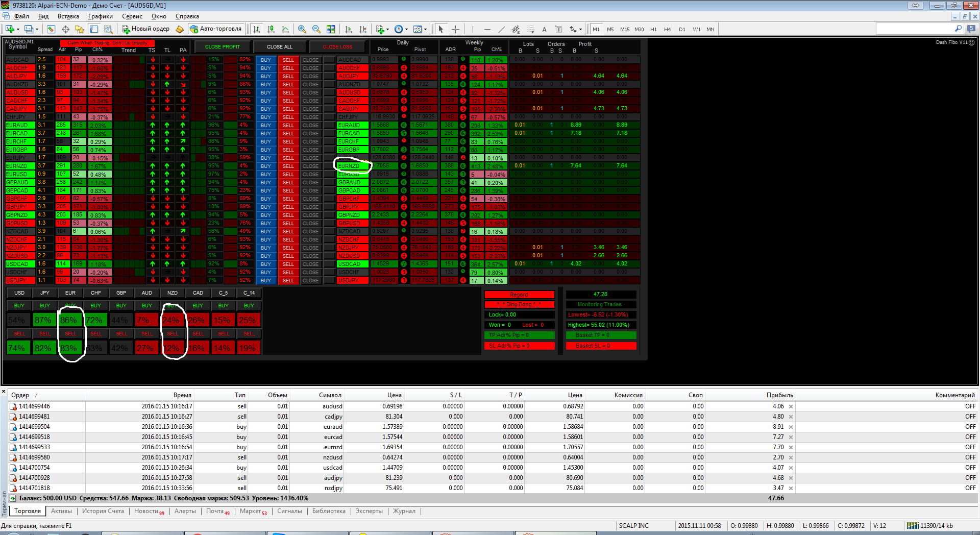980x535 pixels.
Task: Select the horizontal line drawing tool
Action: 487,29
